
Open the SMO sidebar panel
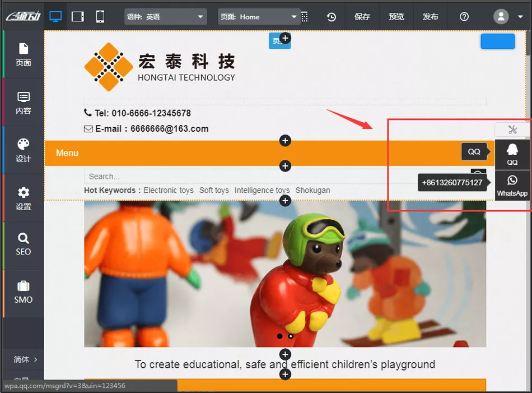pos(24,293)
